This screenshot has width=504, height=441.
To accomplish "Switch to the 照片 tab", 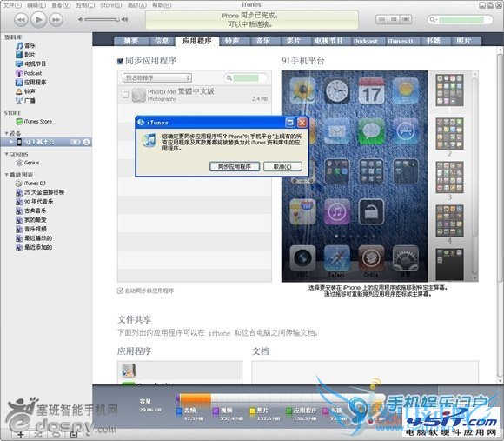I will click(464, 41).
